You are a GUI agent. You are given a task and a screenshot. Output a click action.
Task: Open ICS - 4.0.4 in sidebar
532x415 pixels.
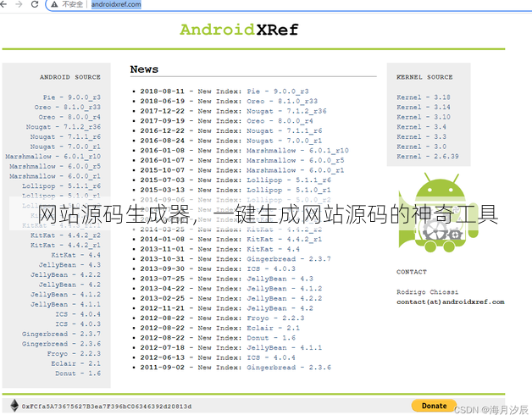tap(78, 314)
